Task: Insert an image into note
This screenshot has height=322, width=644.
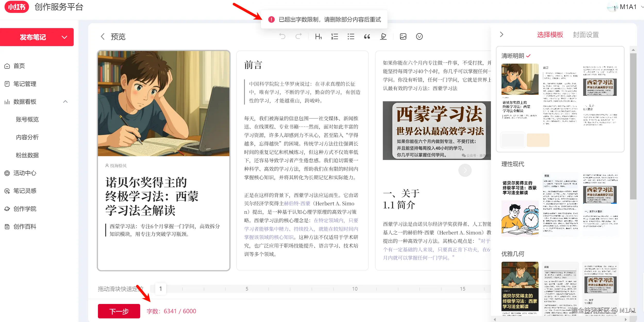Action: 403,36
